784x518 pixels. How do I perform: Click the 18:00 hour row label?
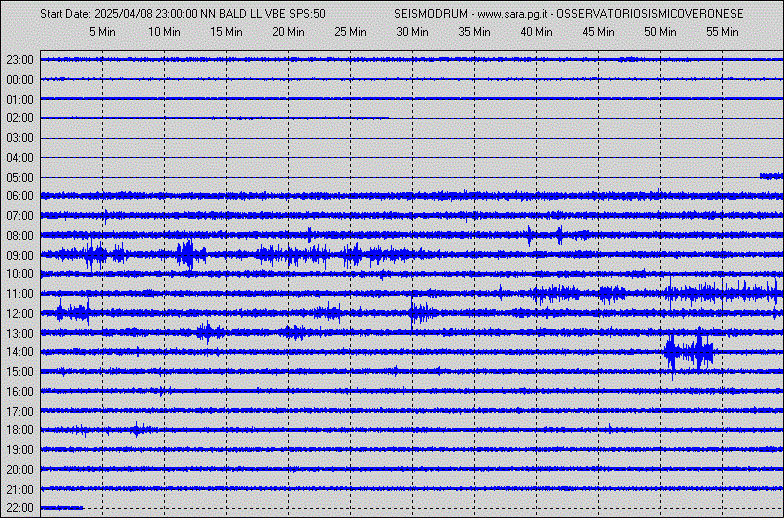pos(20,430)
